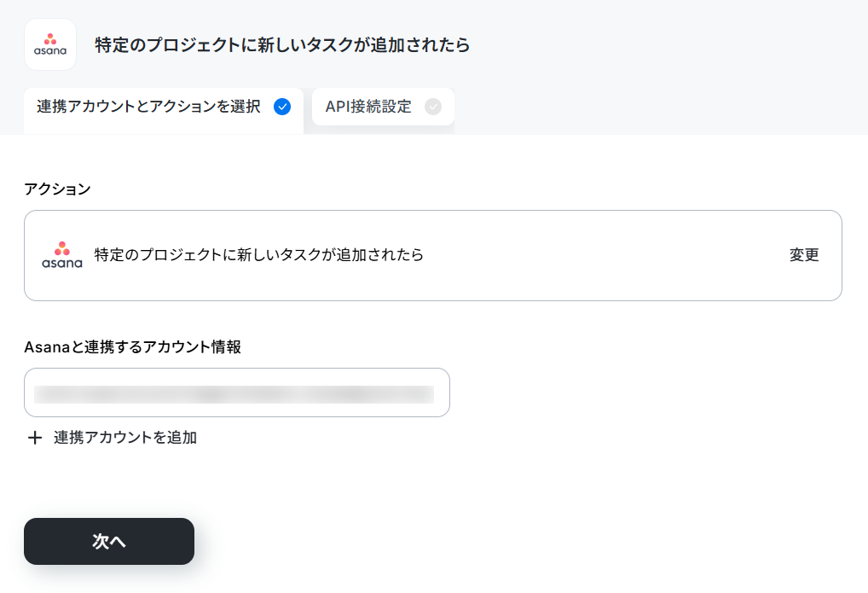This screenshot has height=593, width=868.
Task: Click the blue checkmark on the 連携アカウント tab
Action: click(282, 107)
